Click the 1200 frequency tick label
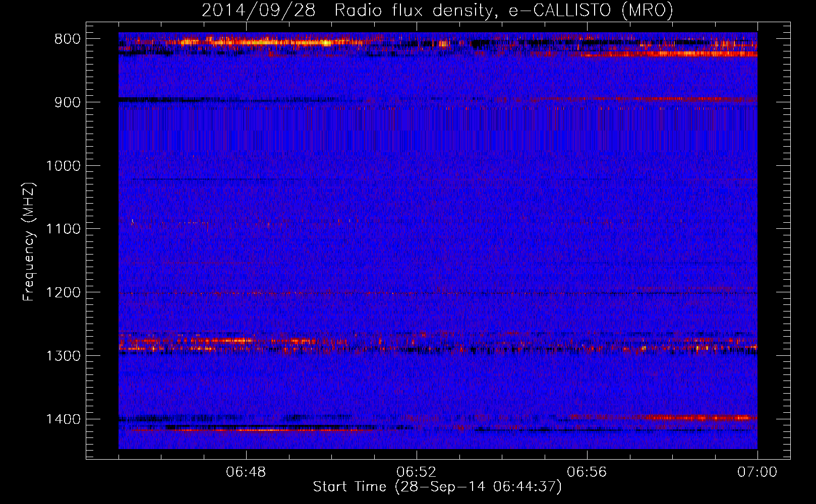This screenshot has width=816, height=504. point(63,292)
